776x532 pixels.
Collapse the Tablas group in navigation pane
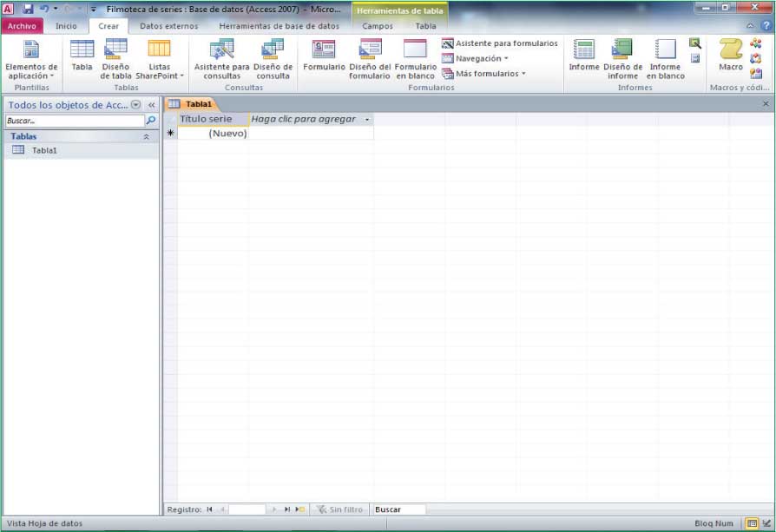146,137
